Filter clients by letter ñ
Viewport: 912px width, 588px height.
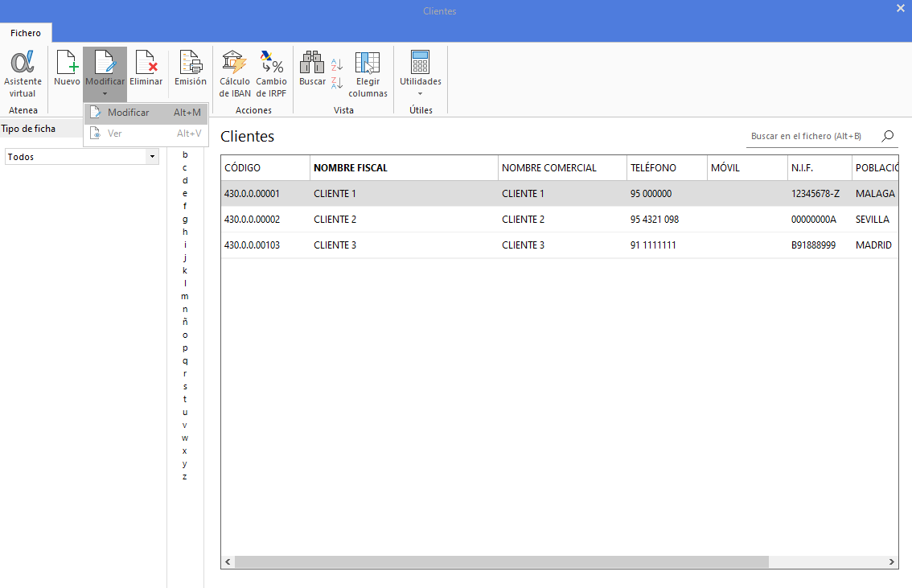coord(185,322)
